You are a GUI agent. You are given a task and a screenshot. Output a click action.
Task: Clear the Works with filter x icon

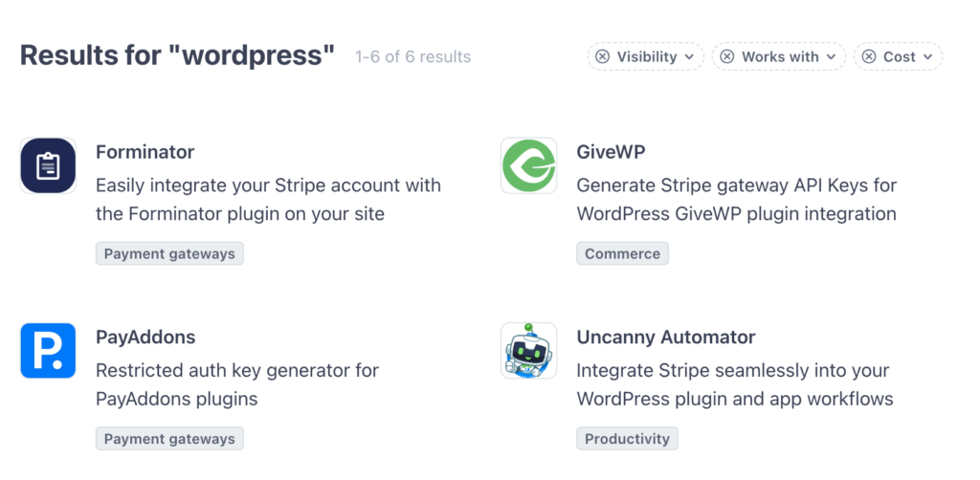coord(726,56)
